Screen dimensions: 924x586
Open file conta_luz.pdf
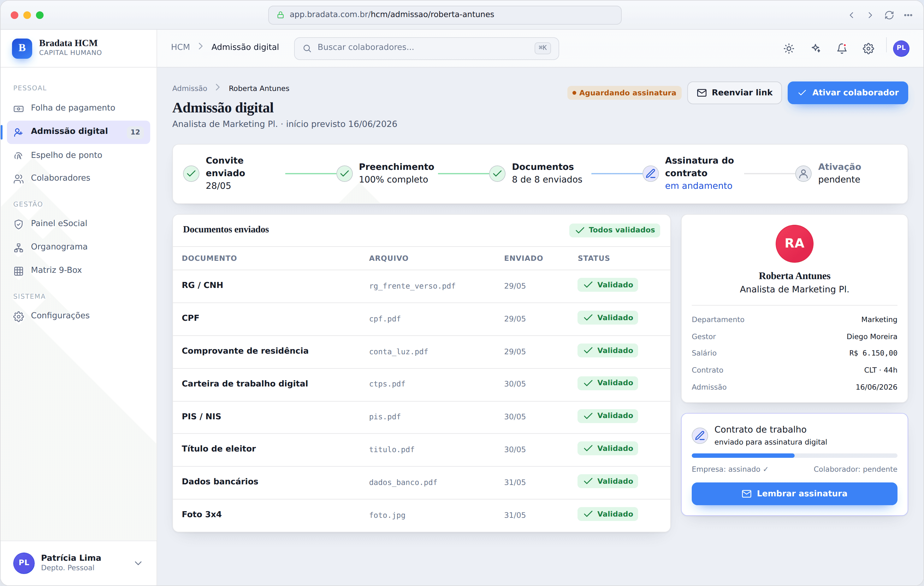click(398, 351)
